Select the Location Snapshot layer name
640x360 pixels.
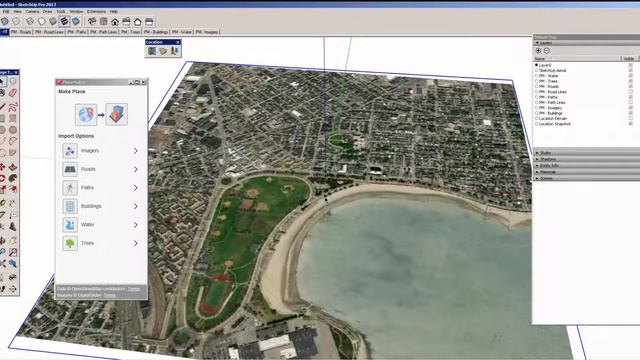[x=554, y=124]
